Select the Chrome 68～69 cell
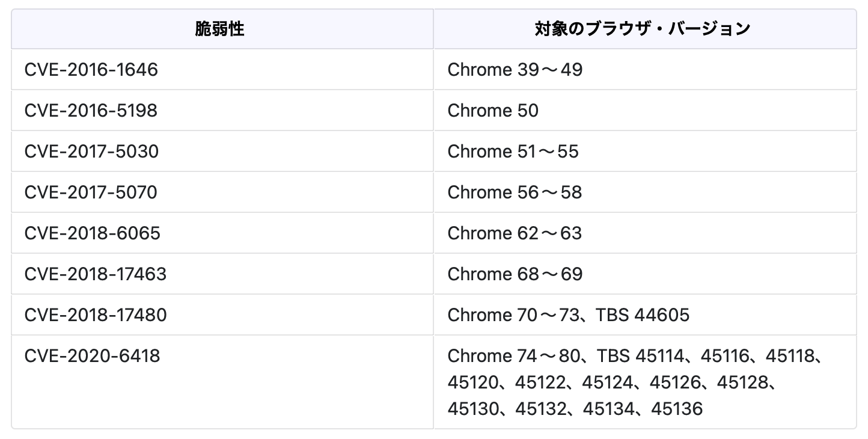The image size is (868, 439). point(515,274)
